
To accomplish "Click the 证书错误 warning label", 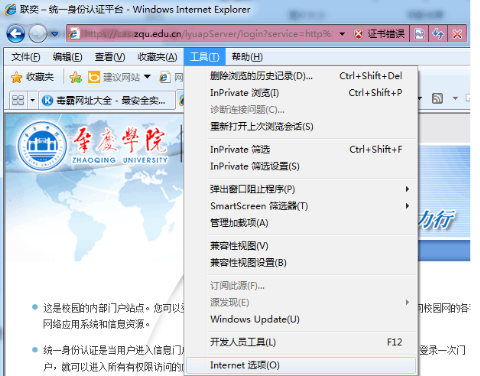I will (x=386, y=34).
